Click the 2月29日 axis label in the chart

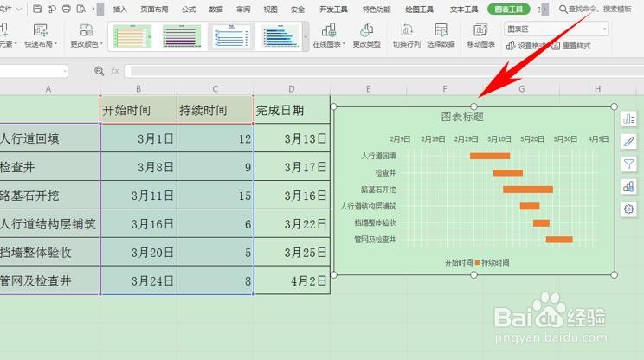(467, 139)
